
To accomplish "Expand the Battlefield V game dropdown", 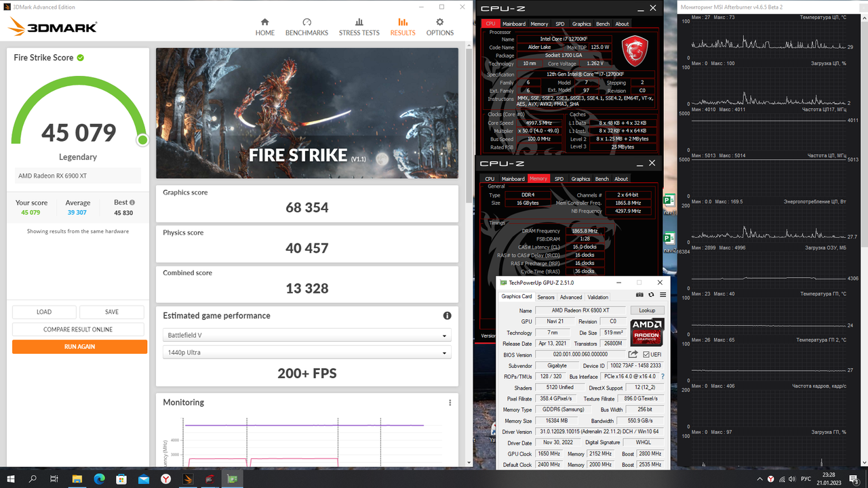I will [x=307, y=335].
